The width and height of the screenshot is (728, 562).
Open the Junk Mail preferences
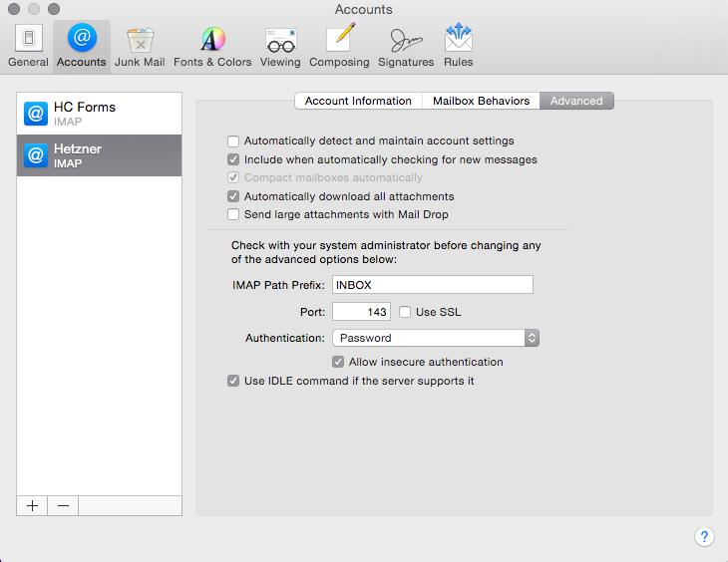pos(140,47)
